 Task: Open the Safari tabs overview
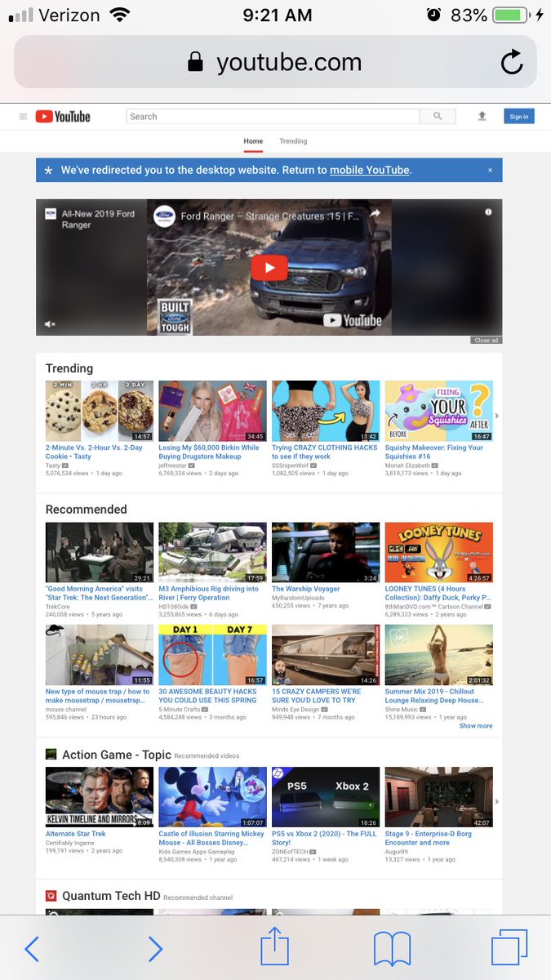tap(509, 948)
